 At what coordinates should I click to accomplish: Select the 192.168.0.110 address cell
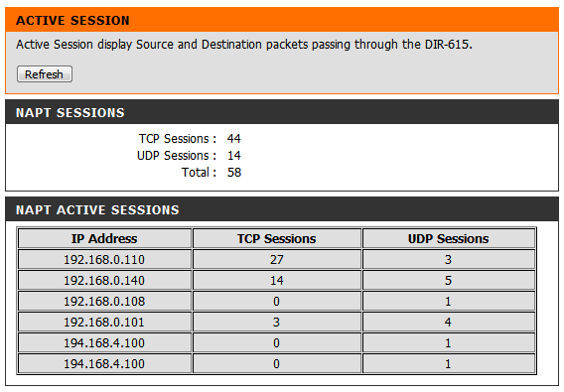(104, 259)
